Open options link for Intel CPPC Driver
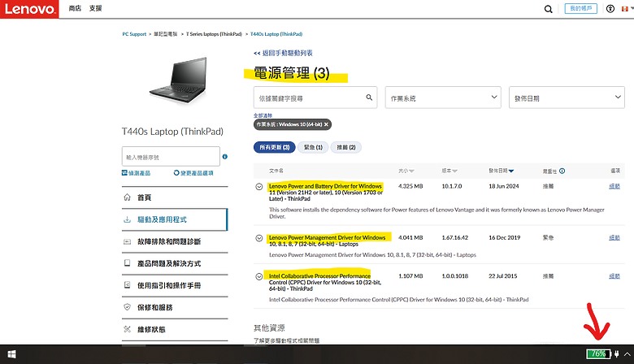This screenshot has height=364, width=634. (614, 276)
